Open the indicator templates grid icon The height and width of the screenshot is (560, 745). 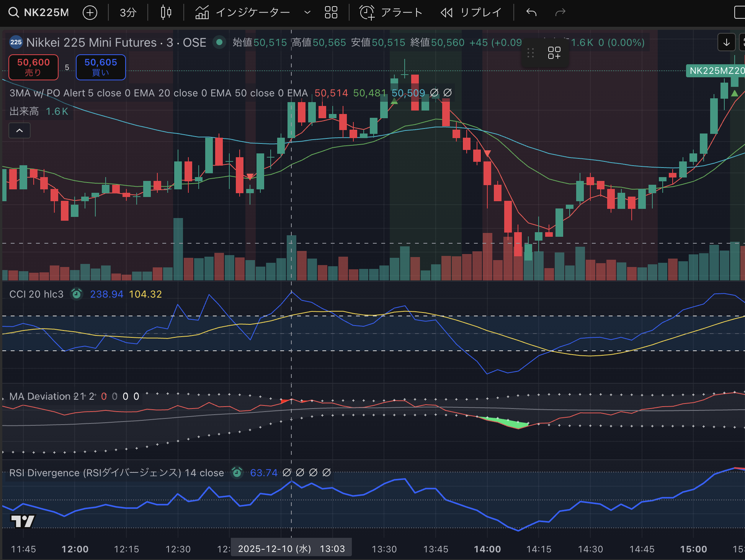coord(331,13)
